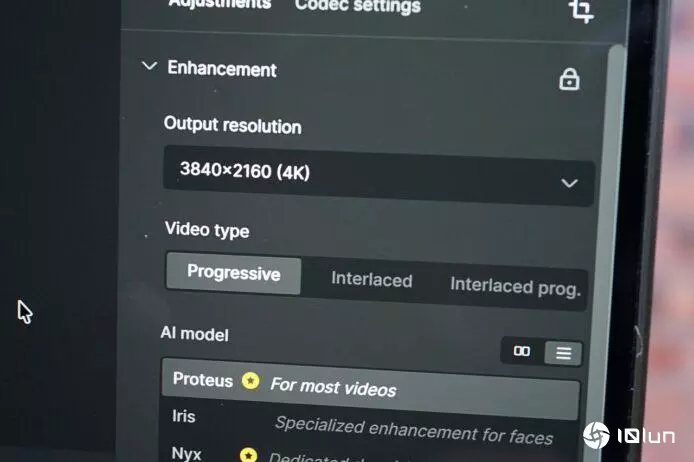This screenshot has height=462, width=694.
Task: Click the crop icon at top right
Action: pos(580,10)
